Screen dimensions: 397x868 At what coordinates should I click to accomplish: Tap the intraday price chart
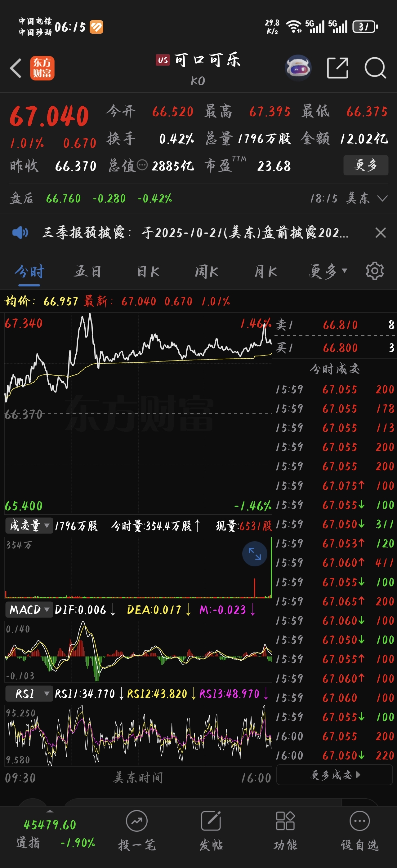tap(138, 413)
